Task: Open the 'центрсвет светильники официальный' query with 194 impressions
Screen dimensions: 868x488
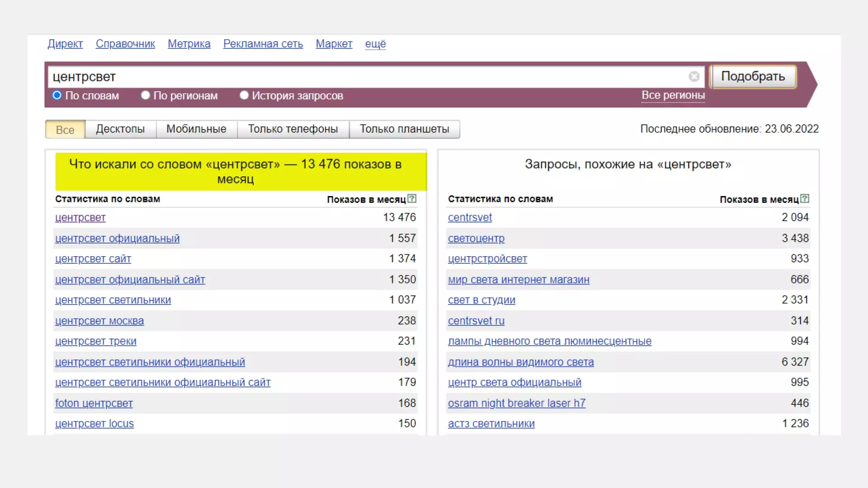Action: [x=150, y=362]
